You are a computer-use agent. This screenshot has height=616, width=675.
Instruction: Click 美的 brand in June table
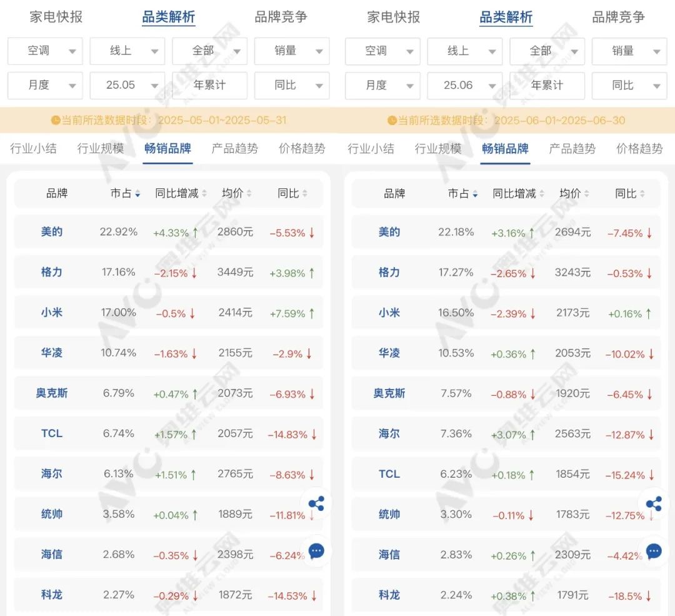point(389,232)
